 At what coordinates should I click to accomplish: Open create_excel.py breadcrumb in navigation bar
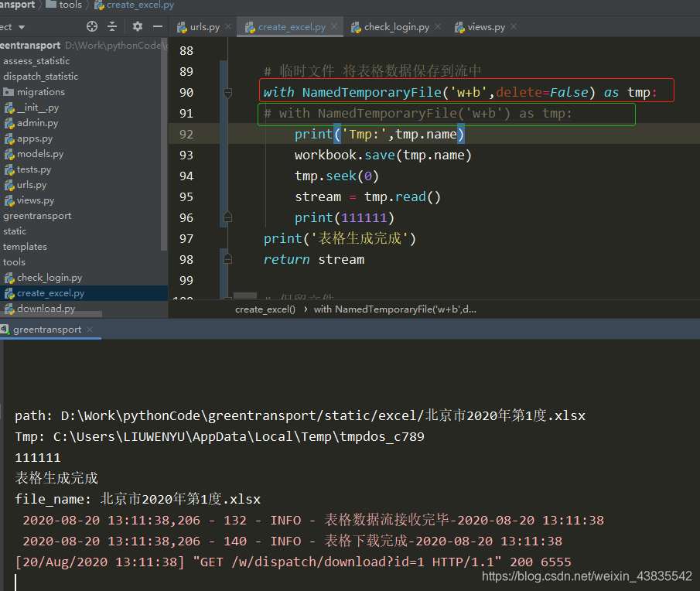click(134, 5)
